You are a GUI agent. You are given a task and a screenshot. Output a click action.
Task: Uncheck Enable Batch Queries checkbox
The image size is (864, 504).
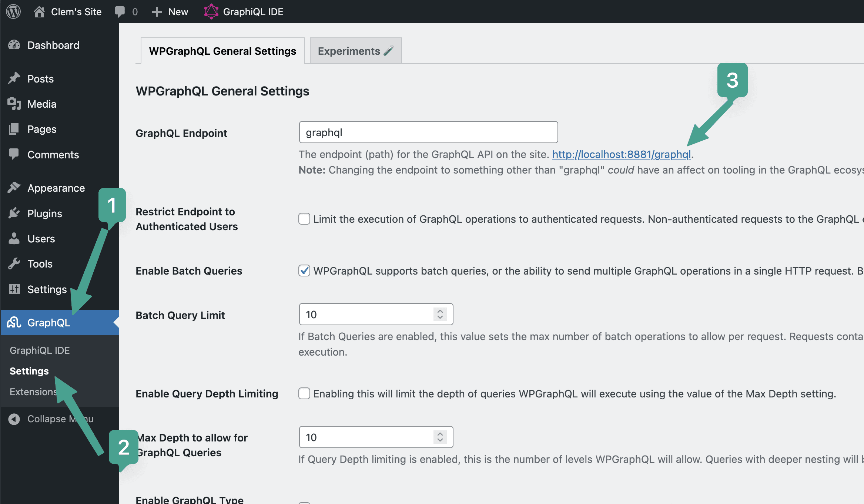[304, 271]
